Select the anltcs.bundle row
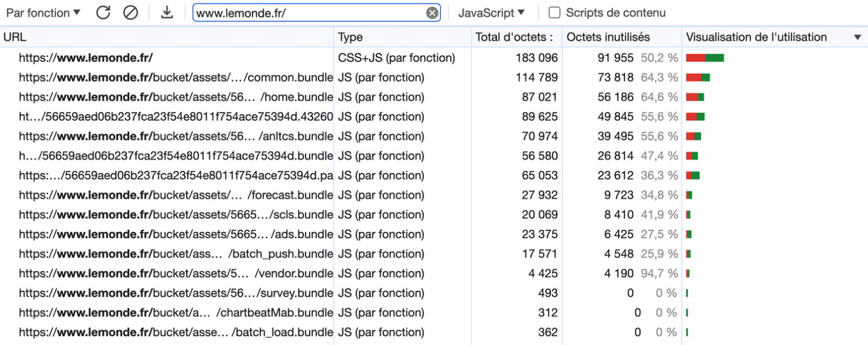The width and height of the screenshot is (868, 345). [434, 136]
